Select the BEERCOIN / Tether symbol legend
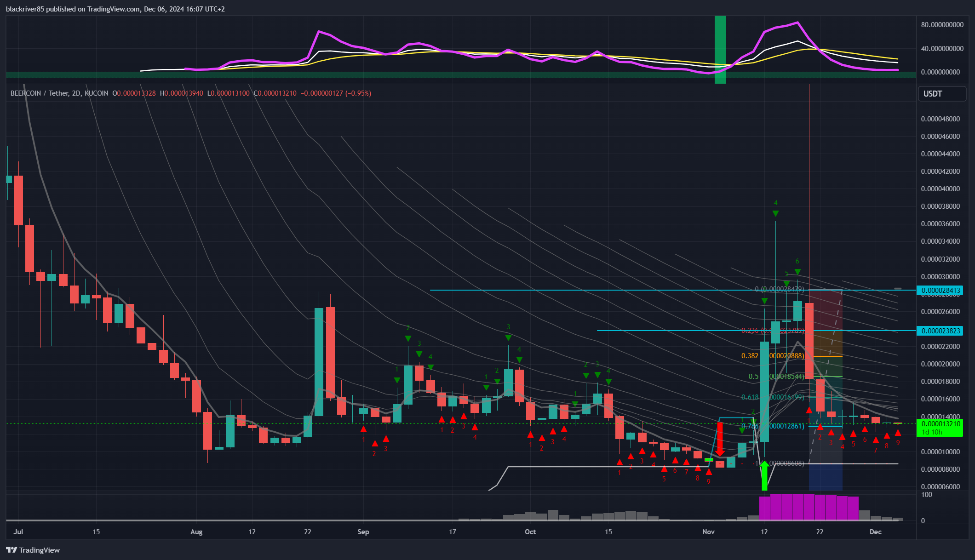The height and width of the screenshot is (560, 975). pos(59,93)
